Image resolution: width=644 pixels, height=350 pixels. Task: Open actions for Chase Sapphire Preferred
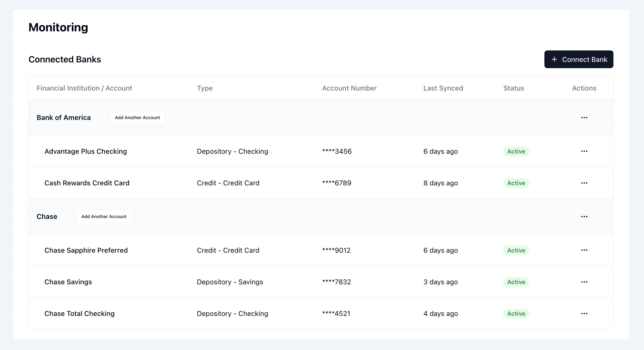(x=584, y=250)
